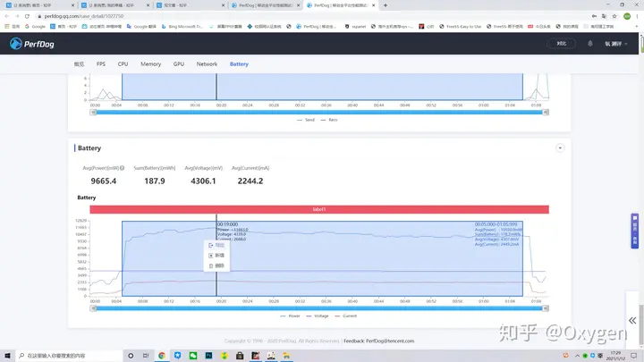The height and width of the screenshot is (362, 644).
Task: Switch to the fourth browser tab titled PerfDog
Action: 265,5
